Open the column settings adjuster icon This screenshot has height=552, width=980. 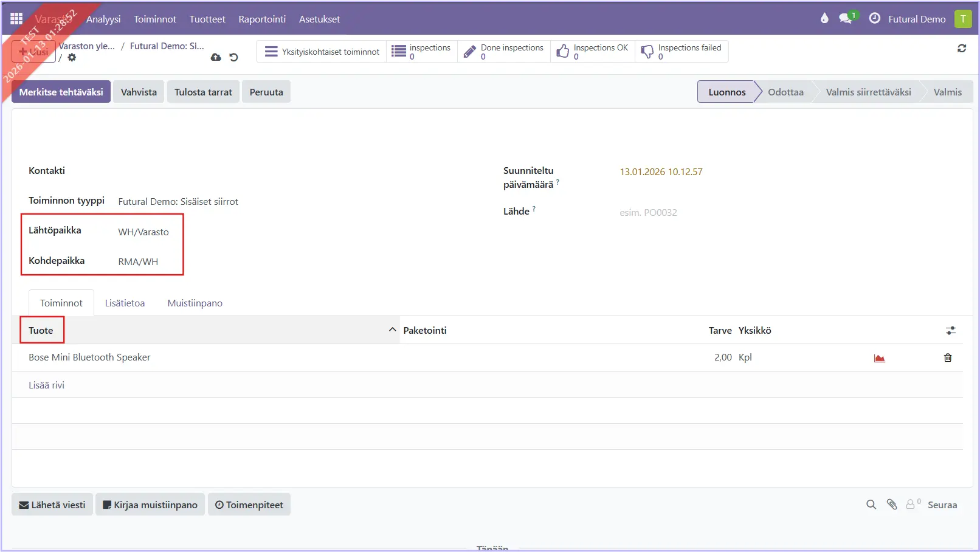coord(950,331)
